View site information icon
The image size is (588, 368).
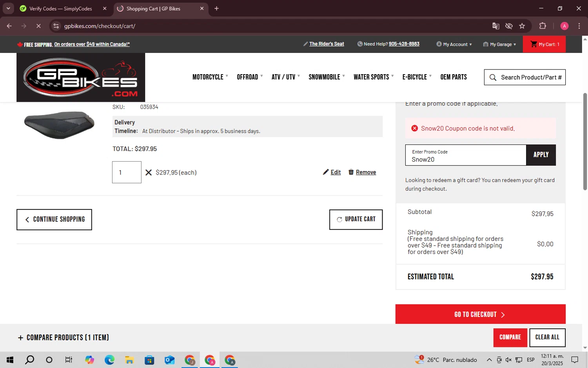[56, 26]
